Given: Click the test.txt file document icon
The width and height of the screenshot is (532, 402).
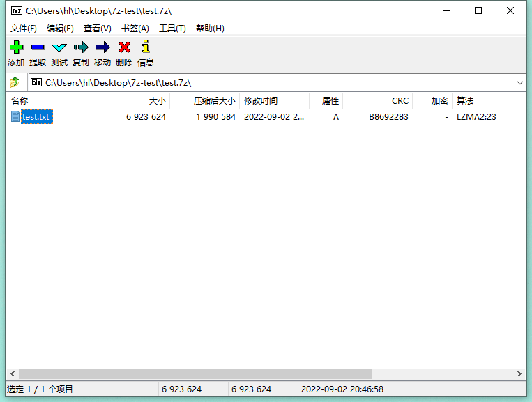Looking at the screenshot, I should coord(15,116).
